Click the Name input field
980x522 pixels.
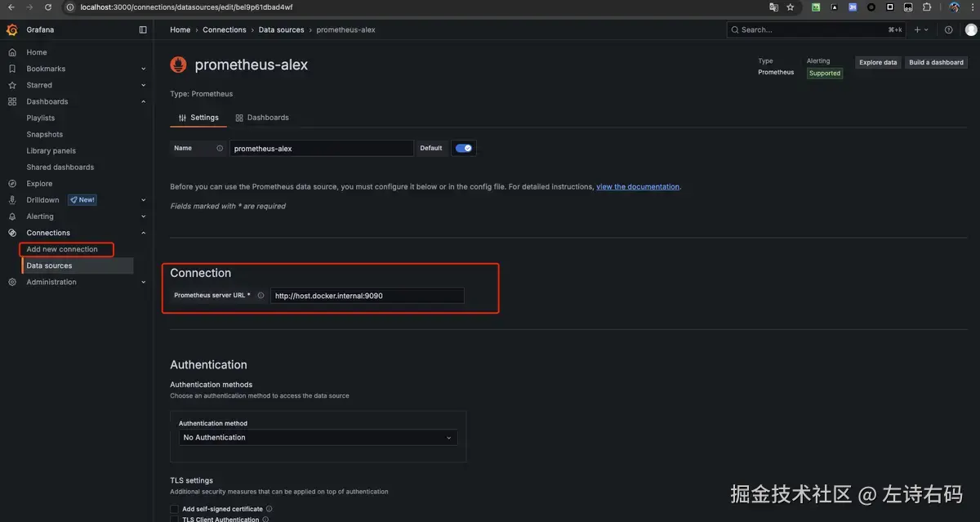321,149
